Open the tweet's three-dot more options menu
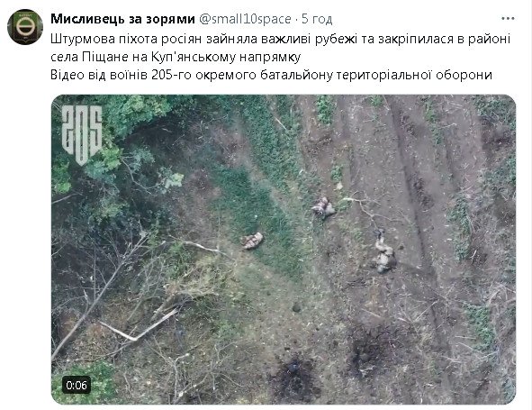The height and width of the screenshot is (410, 532). 508,19
